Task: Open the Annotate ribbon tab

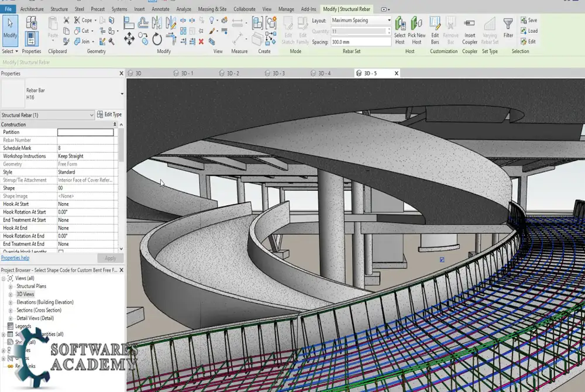Action: point(160,9)
